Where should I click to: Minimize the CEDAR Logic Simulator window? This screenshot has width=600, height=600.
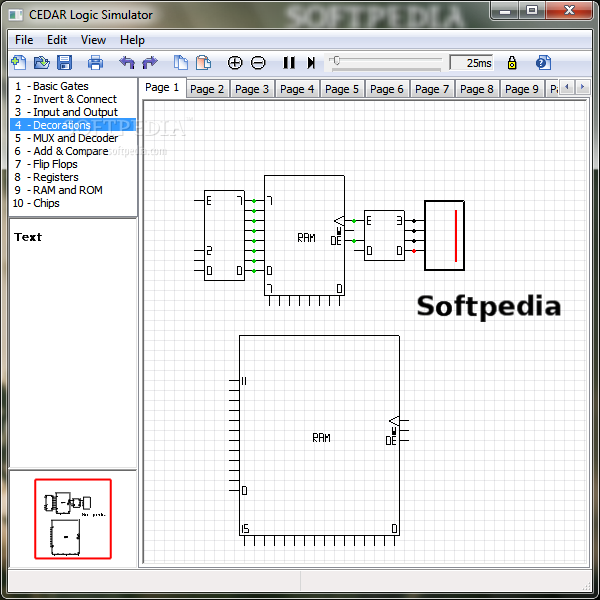(x=505, y=11)
